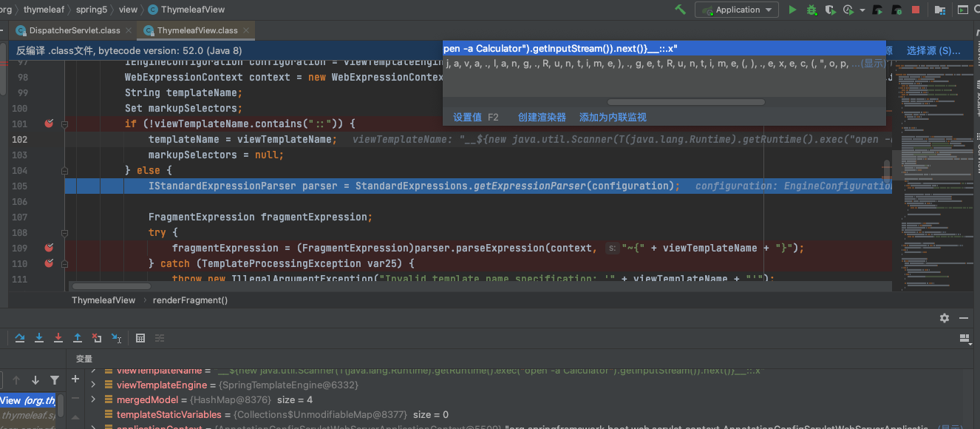This screenshot has width=980, height=429.
Task: Click Step Over debugger icon
Action: coord(20,338)
